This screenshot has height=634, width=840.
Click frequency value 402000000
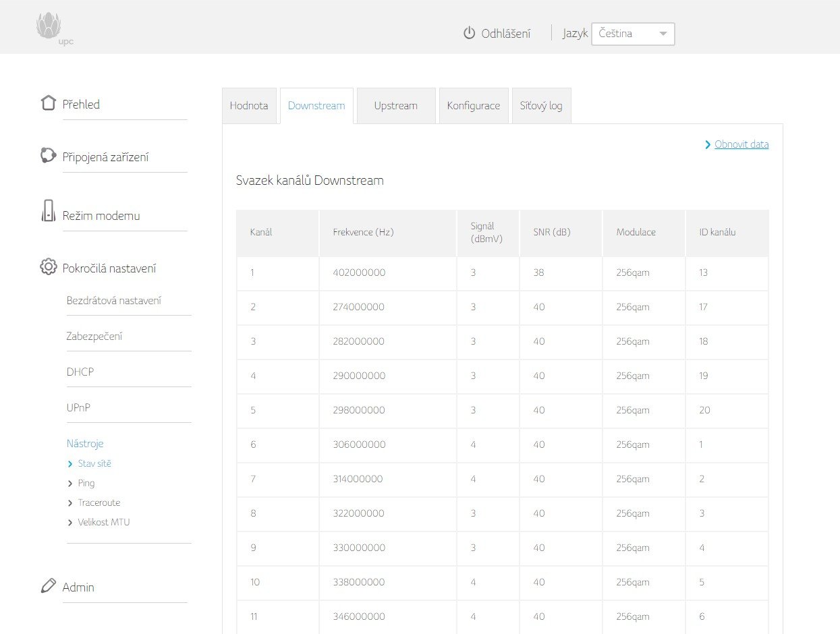pos(359,273)
